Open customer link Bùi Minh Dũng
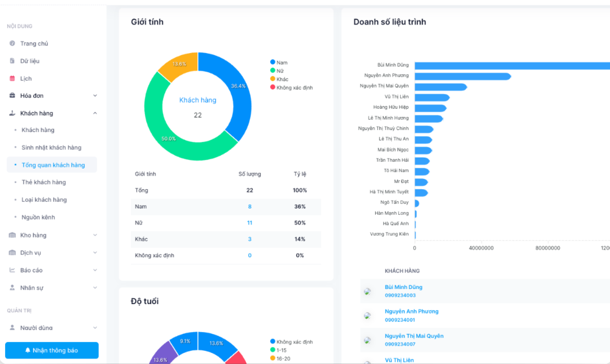This screenshot has height=364, width=610. point(403,287)
